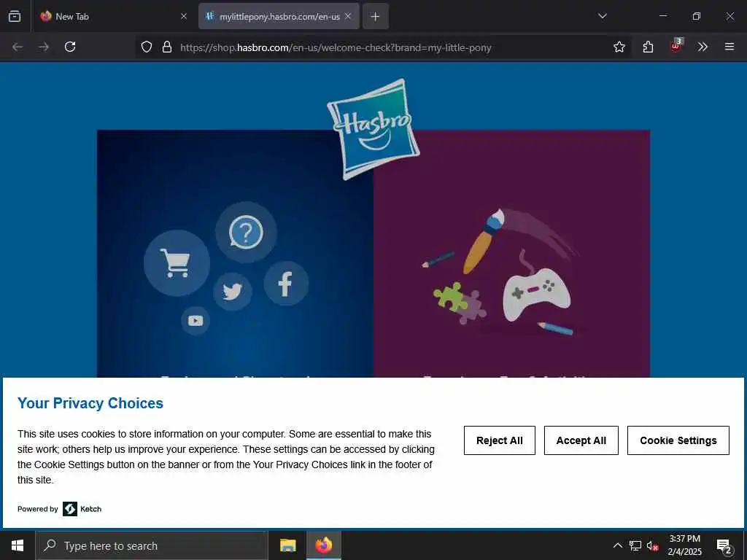Screen dimensions: 747x560
Task: Click the puzzle pieces illustration
Action: [x=460, y=303]
